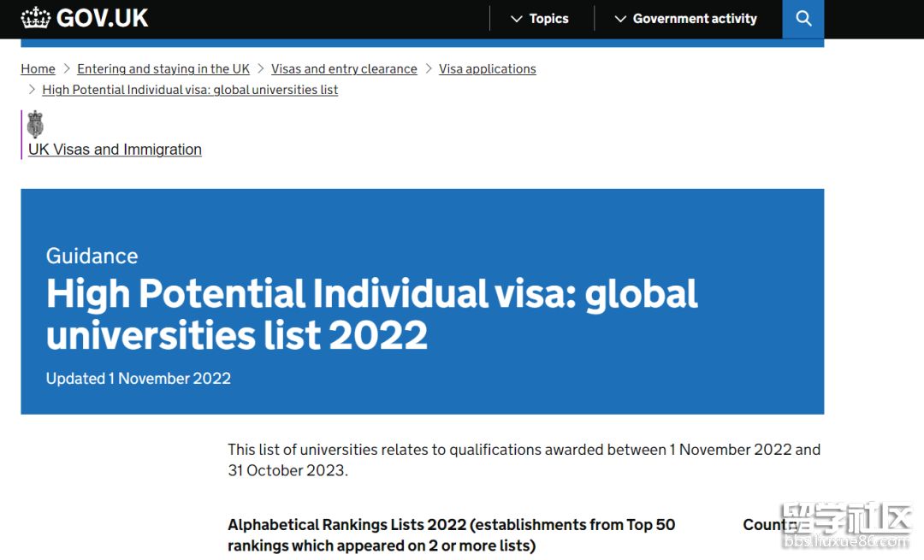
Task: Click the Updated 1 November 2022 text
Action: pos(139,378)
